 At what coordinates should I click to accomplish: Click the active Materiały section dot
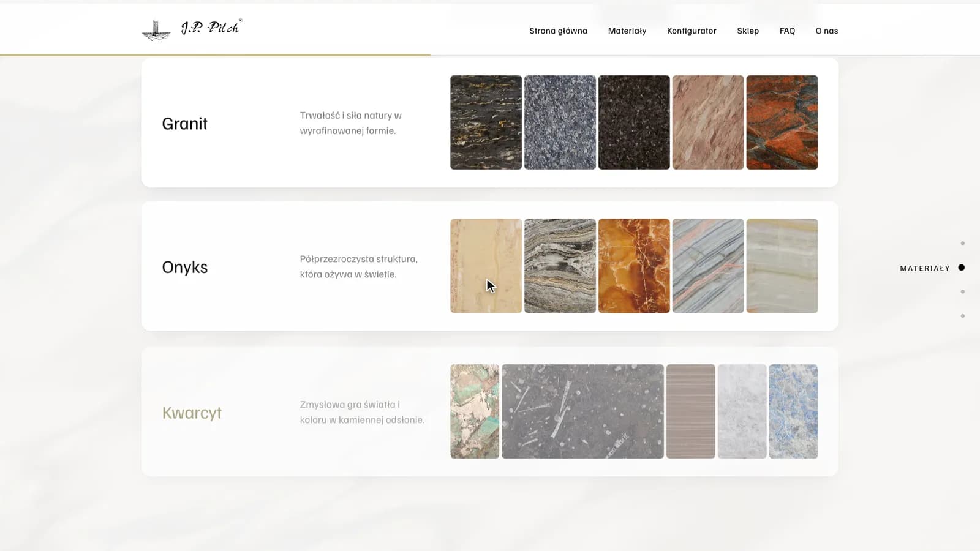962,268
